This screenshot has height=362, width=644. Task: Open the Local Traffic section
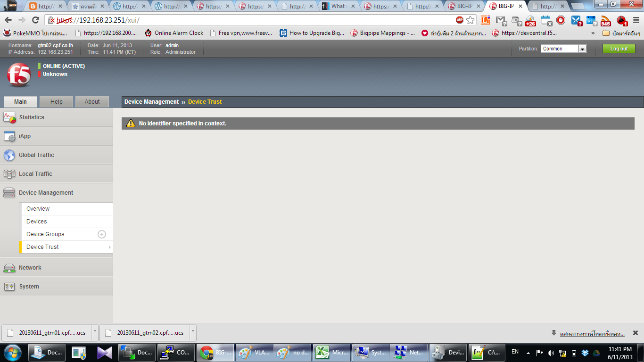click(57, 174)
